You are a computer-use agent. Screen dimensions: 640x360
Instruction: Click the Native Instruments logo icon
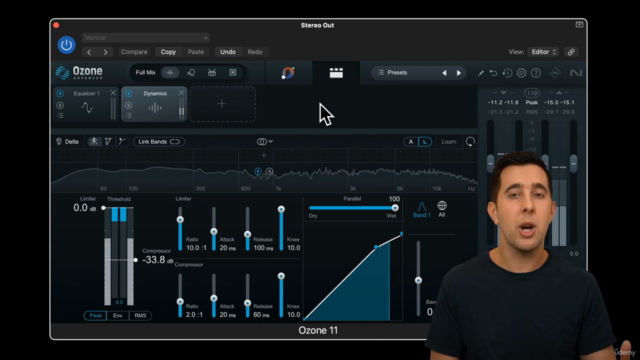pyautogui.click(x=576, y=73)
